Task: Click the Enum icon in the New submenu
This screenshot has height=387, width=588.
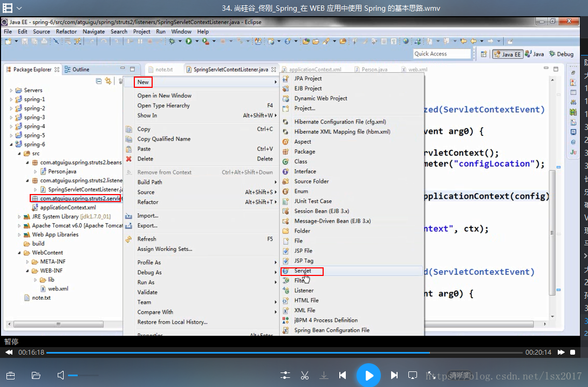Action: point(285,191)
